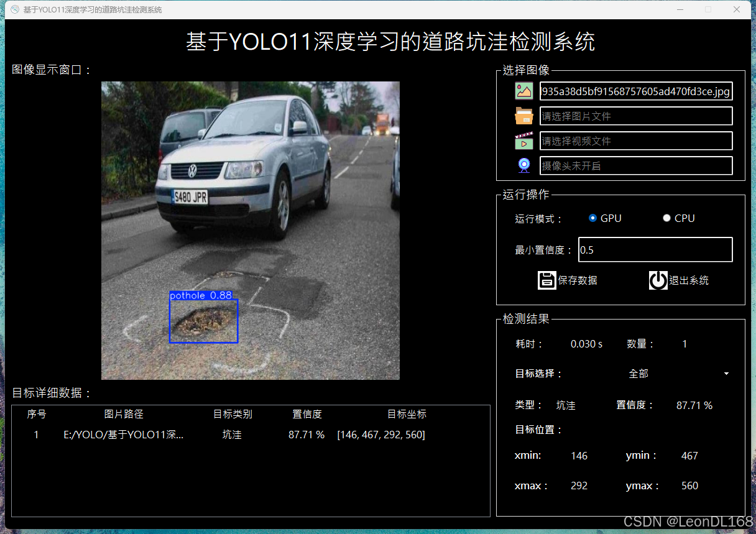Screen dimensions: 756x534
Task: Switch to CPU run mode
Action: coord(666,218)
